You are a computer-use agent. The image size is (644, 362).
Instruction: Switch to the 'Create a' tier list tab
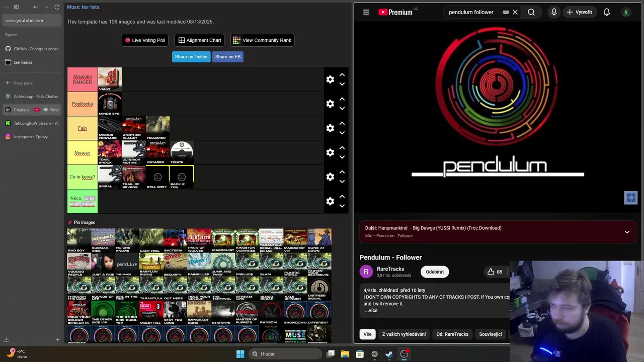pos(17,110)
